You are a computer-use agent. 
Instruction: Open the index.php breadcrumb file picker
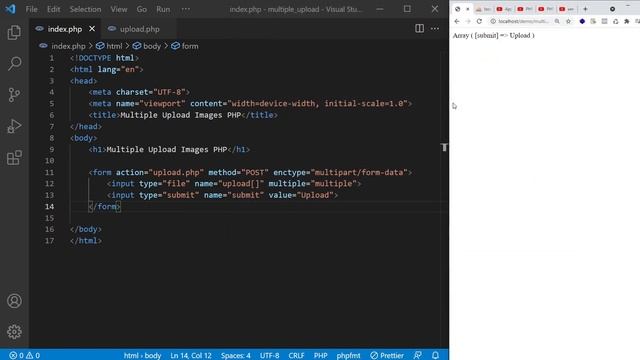(x=62, y=46)
